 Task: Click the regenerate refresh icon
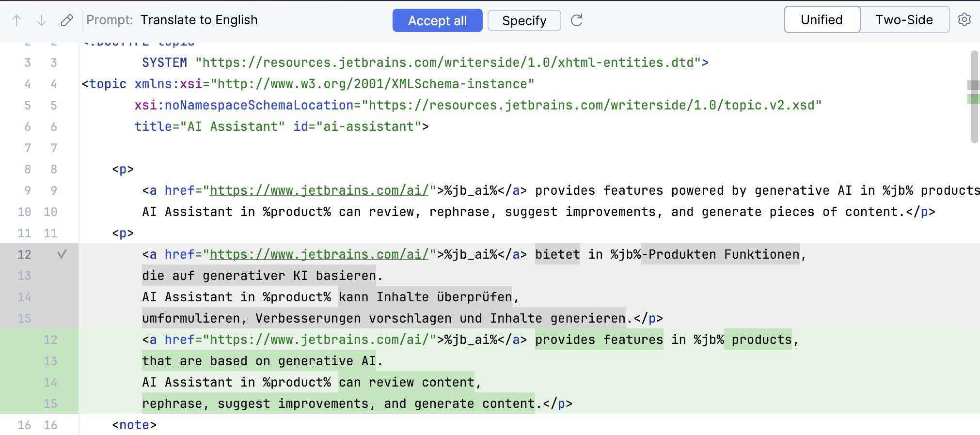[576, 20]
